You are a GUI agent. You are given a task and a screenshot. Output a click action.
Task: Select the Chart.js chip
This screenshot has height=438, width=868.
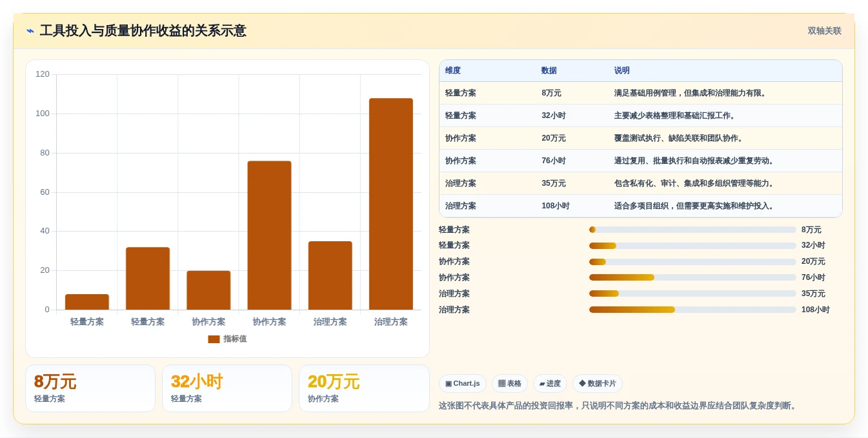(x=463, y=384)
